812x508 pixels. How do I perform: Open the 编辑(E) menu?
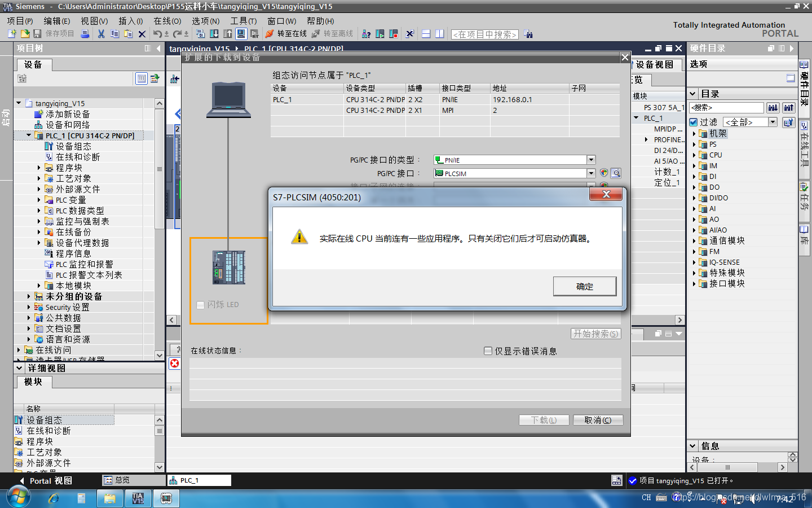57,21
